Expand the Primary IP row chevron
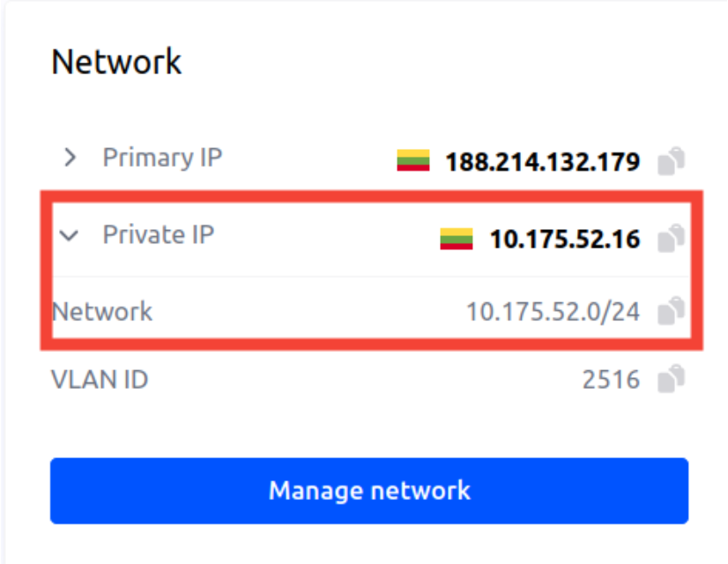This screenshot has width=728, height=564. pyautogui.click(x=71, y=159)
